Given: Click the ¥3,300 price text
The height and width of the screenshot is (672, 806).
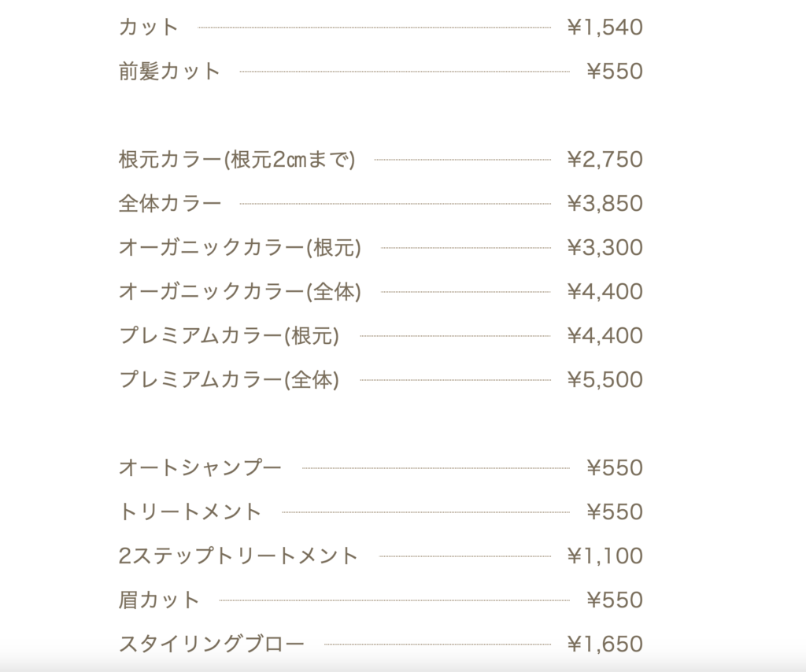Looking at the screenshot, I should pos(604,248).
